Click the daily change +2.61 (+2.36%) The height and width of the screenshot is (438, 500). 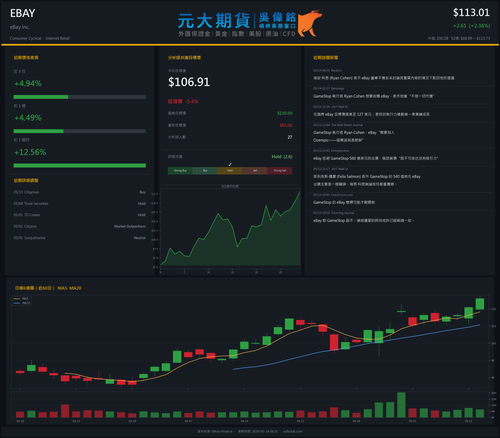(471, 26)
